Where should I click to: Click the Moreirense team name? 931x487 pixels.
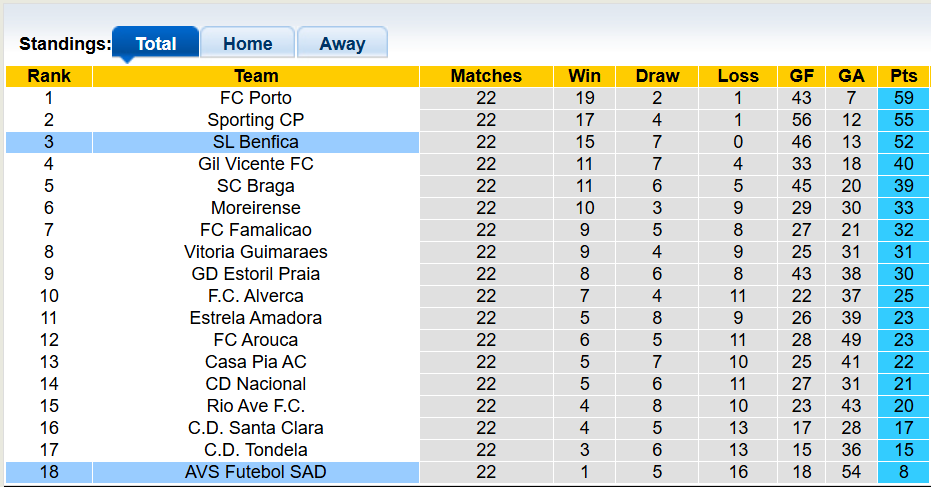click(256, 208)
